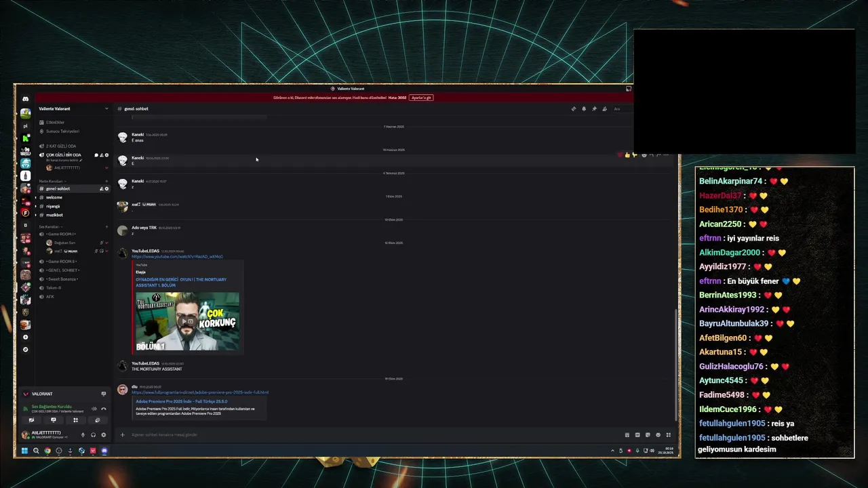This screenshot has height=488, width=868.
Task: Expand the Valiente Valorant server menu
Action: tap(73, 108)
